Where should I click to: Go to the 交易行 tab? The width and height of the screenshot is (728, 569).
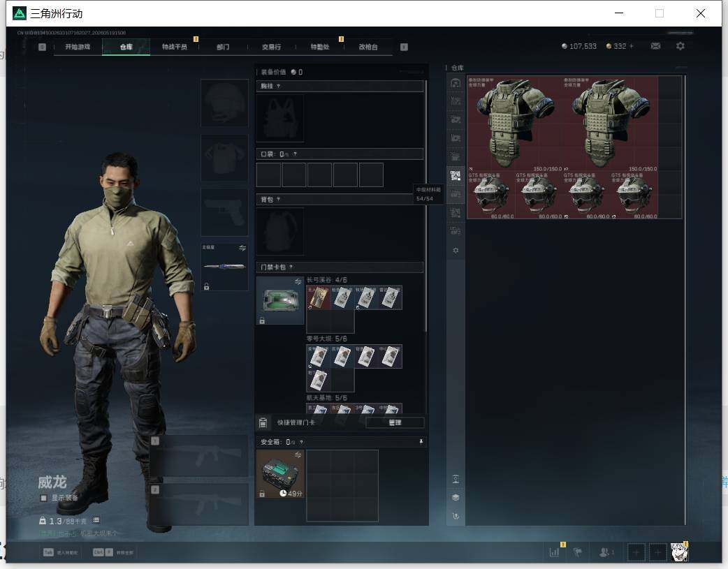(x=271, y=47)
